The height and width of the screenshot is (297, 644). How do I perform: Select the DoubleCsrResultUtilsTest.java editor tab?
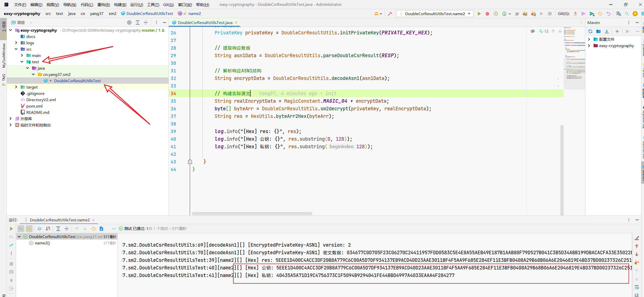(x=205, y=23)
